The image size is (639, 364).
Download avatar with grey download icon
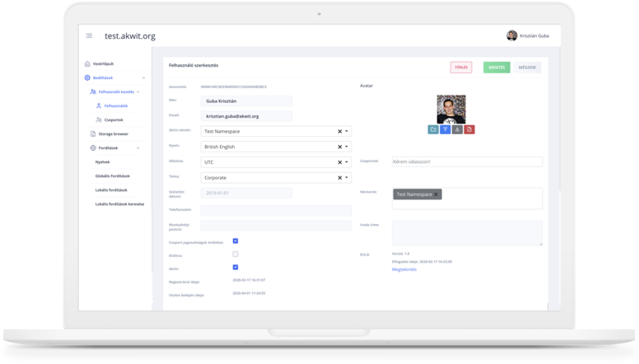coord(457,129)
